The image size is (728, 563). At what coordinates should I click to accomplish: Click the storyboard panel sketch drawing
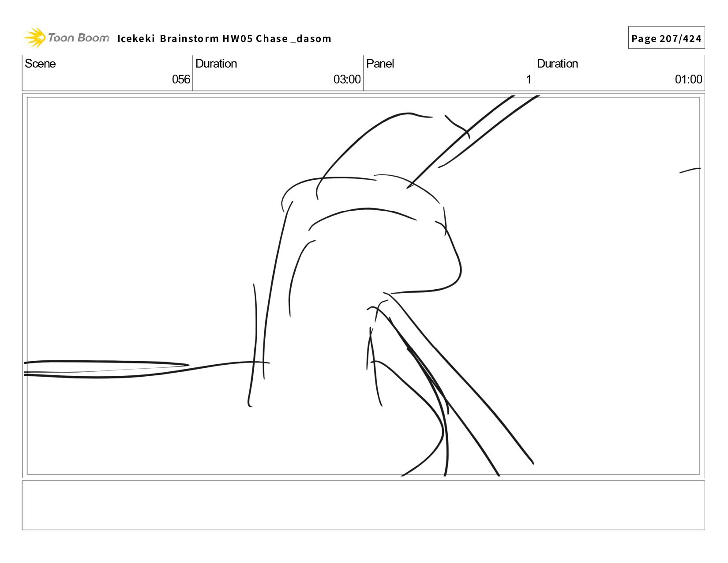[363, 286]
